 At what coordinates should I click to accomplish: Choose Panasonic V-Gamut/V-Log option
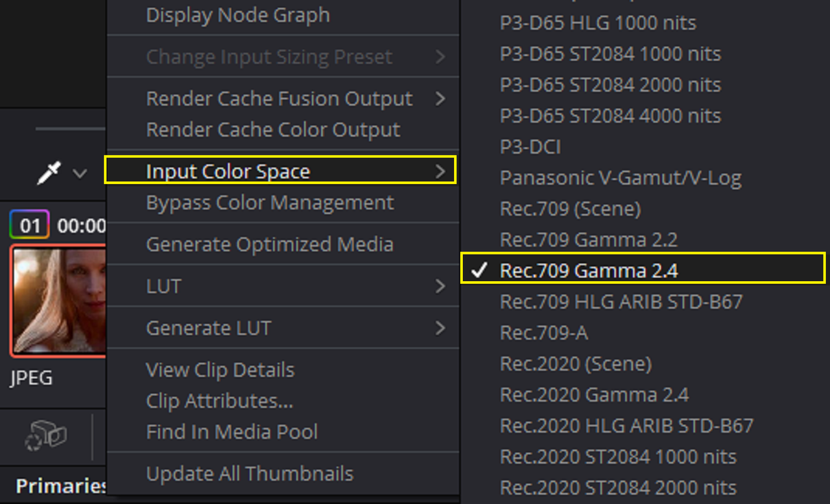click(621, 178)
